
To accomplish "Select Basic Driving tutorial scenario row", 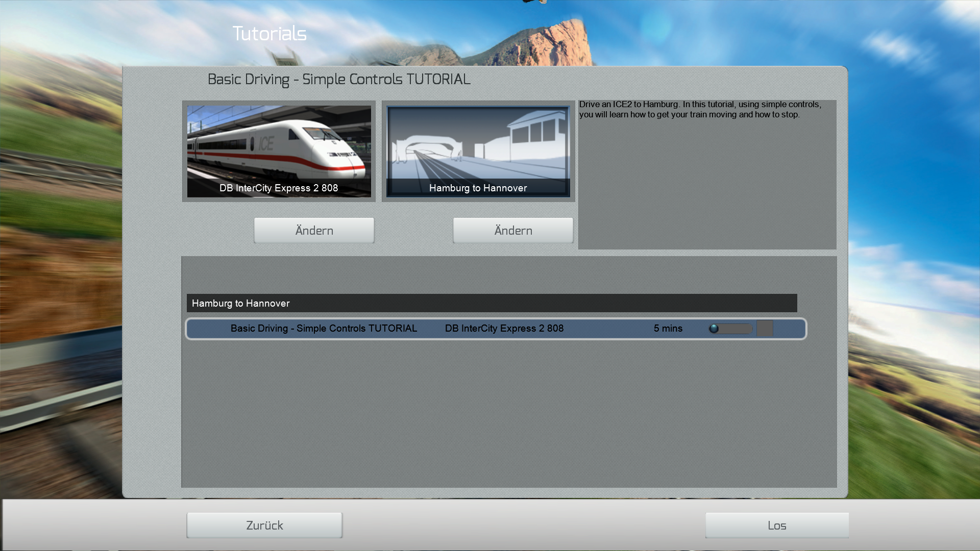I will click(324, 329).
